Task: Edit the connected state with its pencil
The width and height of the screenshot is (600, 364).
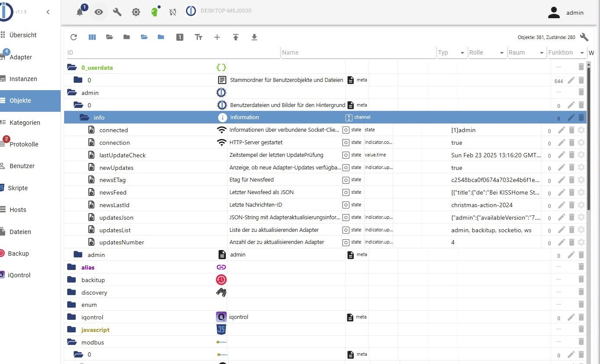Action: [562, 130]
